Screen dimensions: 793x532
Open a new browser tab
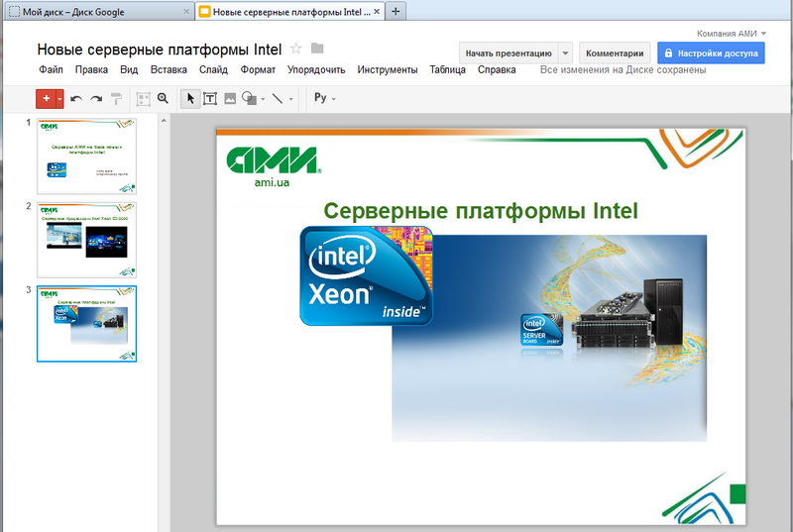[x=396, y=11]
